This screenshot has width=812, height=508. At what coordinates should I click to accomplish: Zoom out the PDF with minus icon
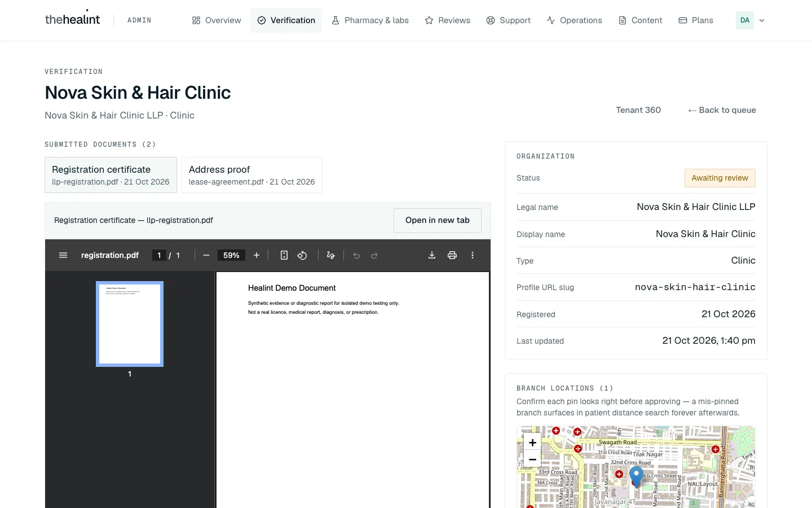(x=206, y=255)
